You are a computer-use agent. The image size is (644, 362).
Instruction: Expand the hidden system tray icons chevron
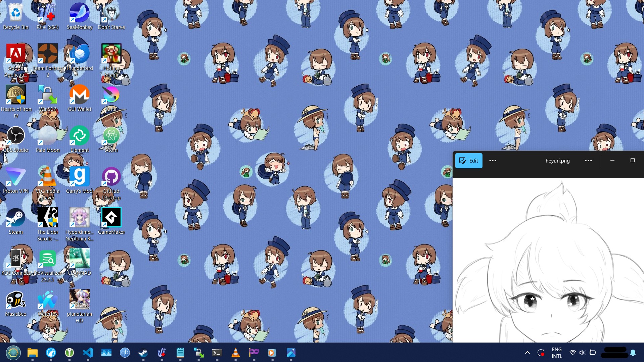pos(527,353)
